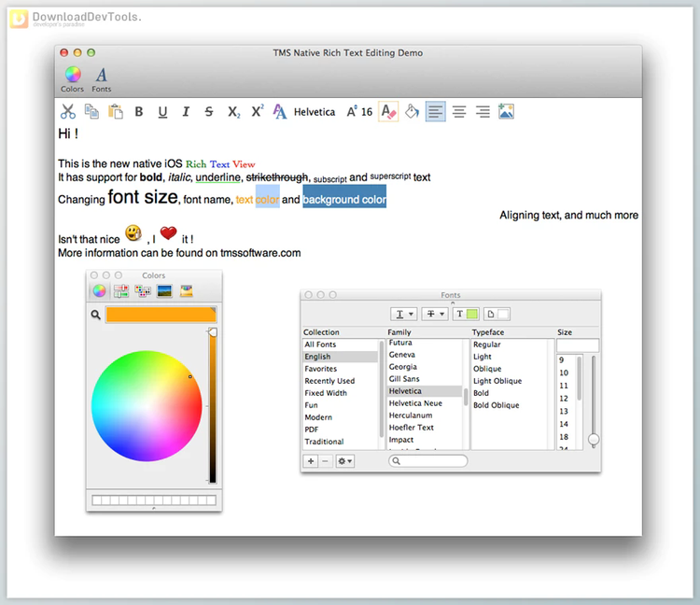Switch to crayons tab in Colors
The image size is (700, 605).
click(x=186, y=291)
